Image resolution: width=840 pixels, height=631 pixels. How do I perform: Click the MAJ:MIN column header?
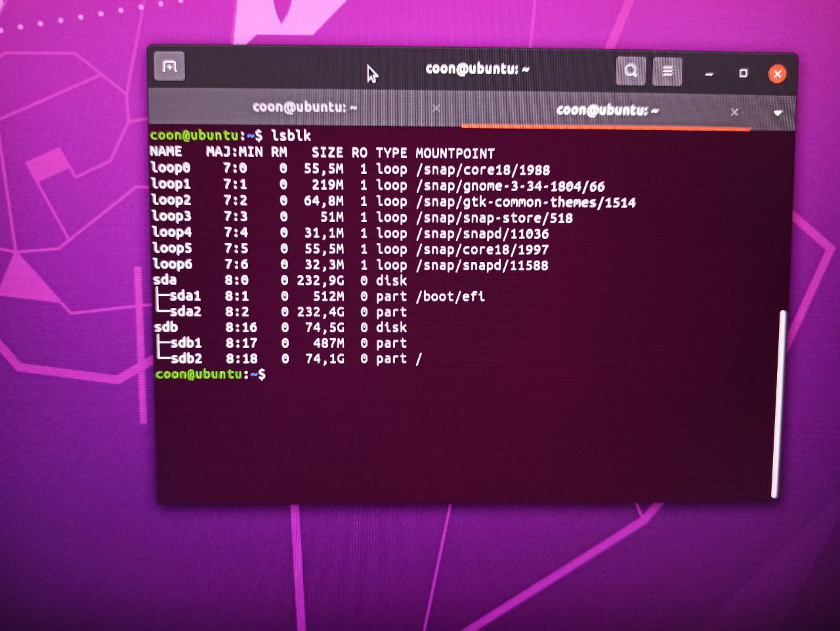[234, 152]
